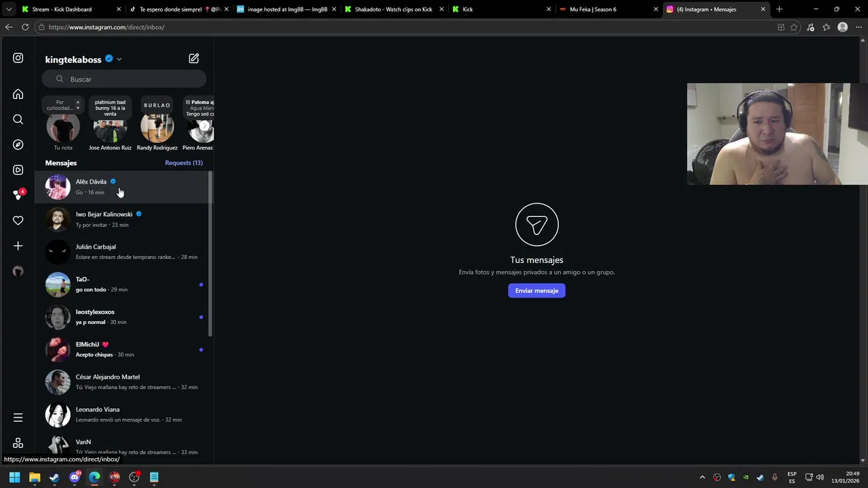Open message Requests (13) link
The image size is (868, 488).
(x=184, y=163)
